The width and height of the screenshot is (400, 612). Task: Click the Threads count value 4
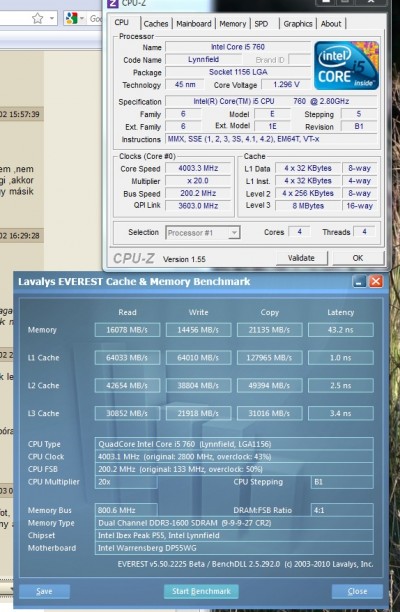click(364, 232)
